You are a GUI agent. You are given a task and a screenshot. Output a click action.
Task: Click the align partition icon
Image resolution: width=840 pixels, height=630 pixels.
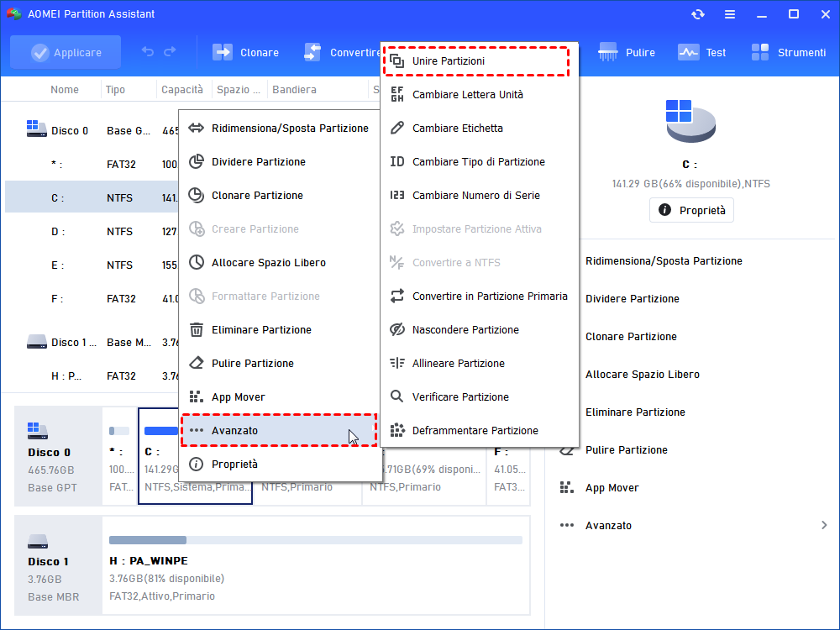(397, 363)
